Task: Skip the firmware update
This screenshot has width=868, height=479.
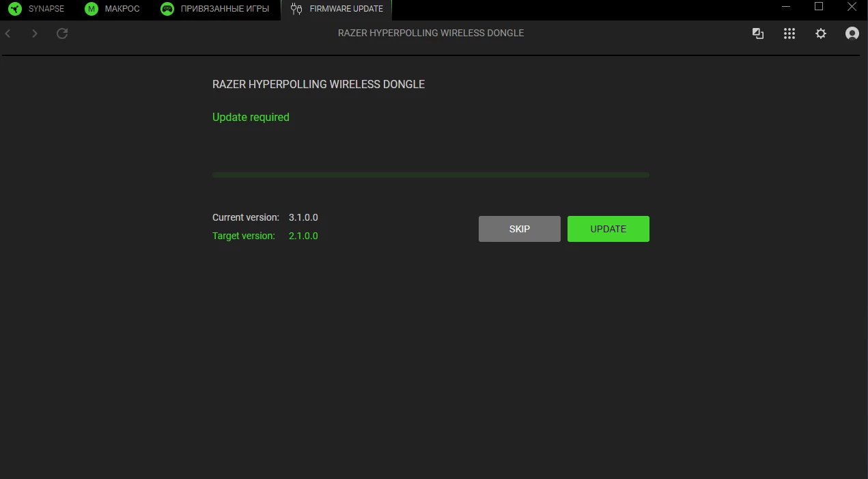Action: [x=520, y=229]
